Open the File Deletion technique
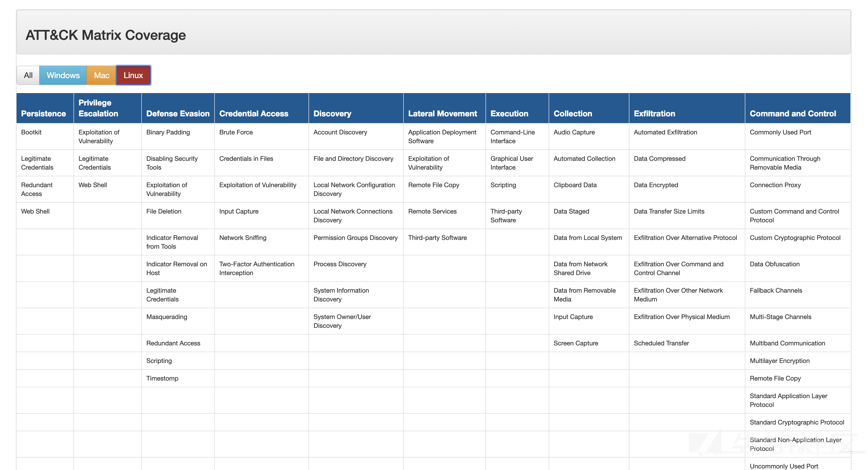The image size is (868, 470). pos(164,211)
